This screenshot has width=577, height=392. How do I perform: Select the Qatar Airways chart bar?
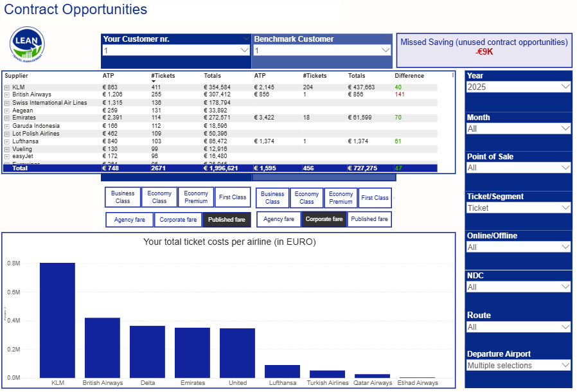(373, 376)
